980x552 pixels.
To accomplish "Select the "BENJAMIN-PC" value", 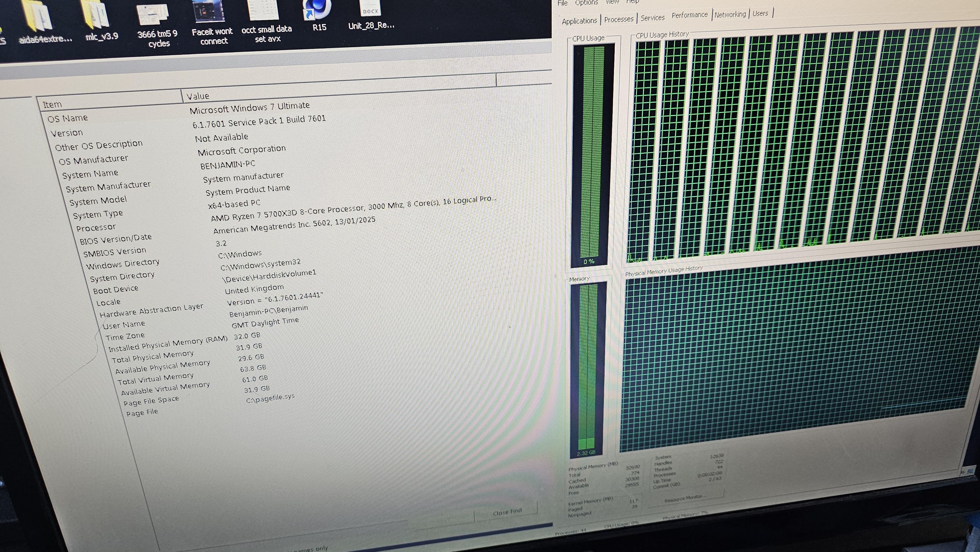I will (228, 164).
